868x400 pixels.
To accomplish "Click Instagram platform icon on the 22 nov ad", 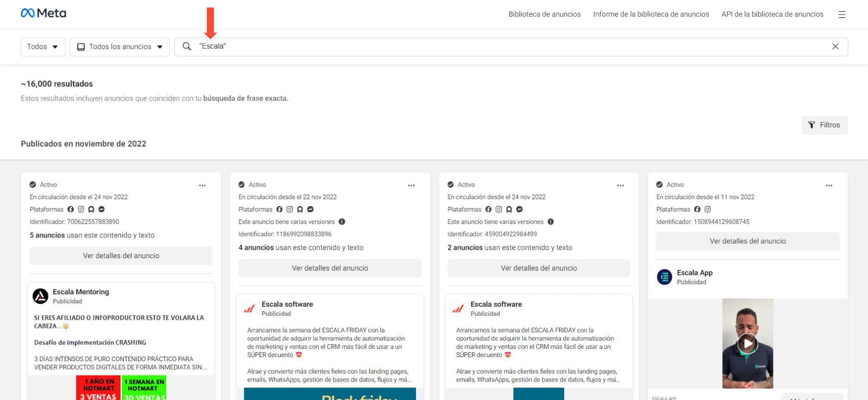I will pyautogui.click(x=290, y=209).
